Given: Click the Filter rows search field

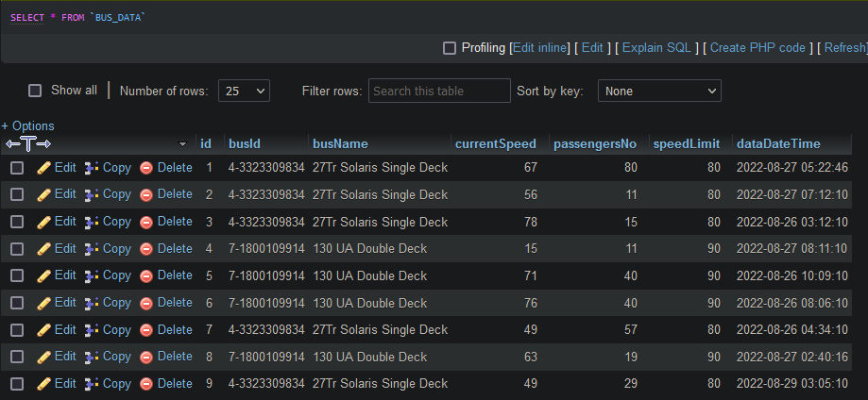Looking at the screenshot, I should 439,91.
